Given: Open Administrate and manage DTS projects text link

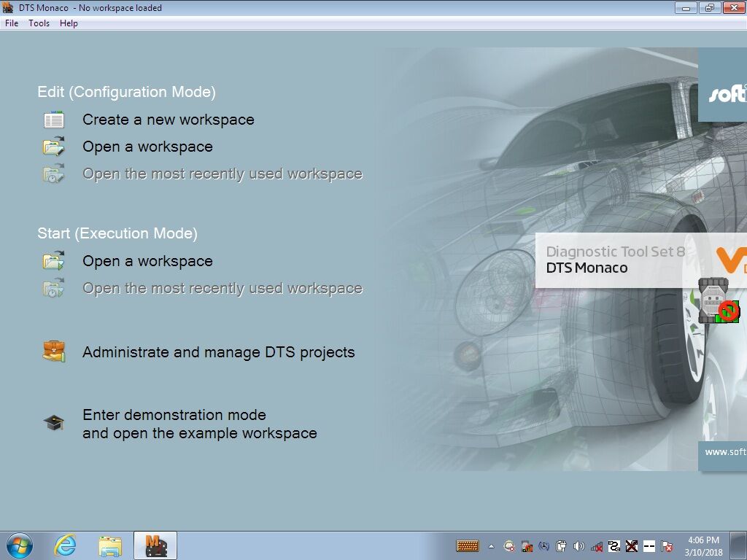Looking at the screenshot, I should 219,352.
